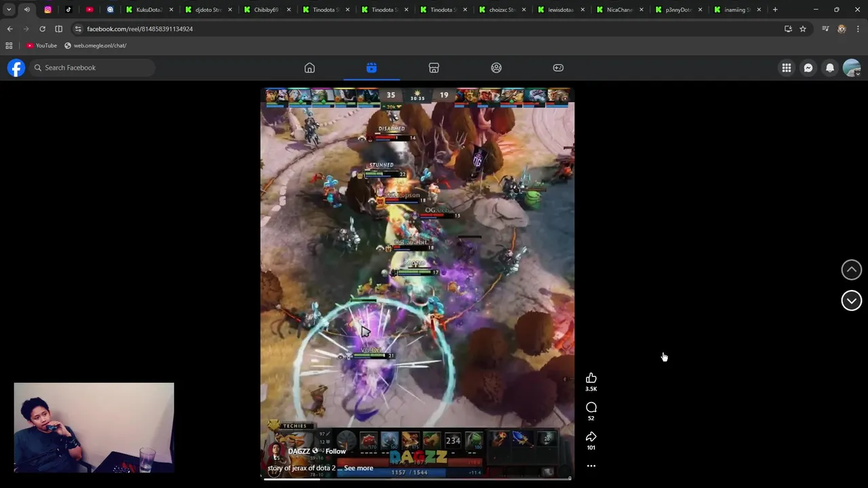Switch to the Instagram pinned tab

47,9
